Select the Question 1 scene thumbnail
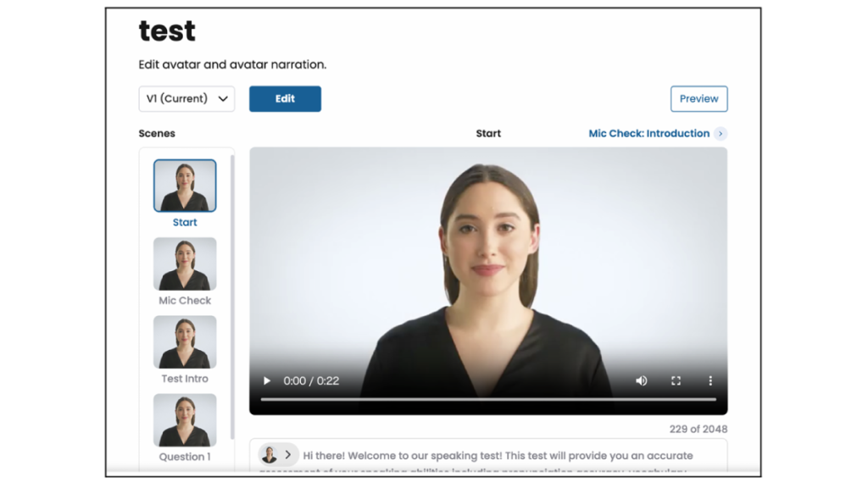 (x=185, y=420)
